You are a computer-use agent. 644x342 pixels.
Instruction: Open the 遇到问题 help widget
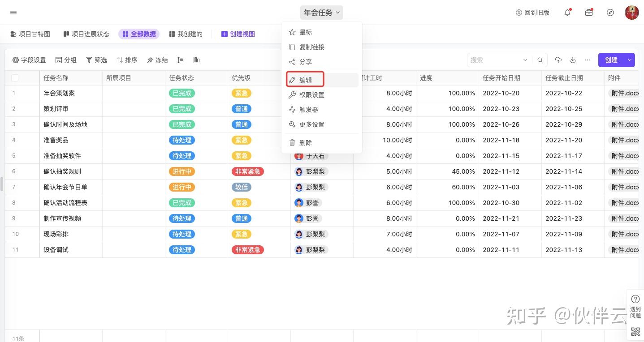(635, 306)
